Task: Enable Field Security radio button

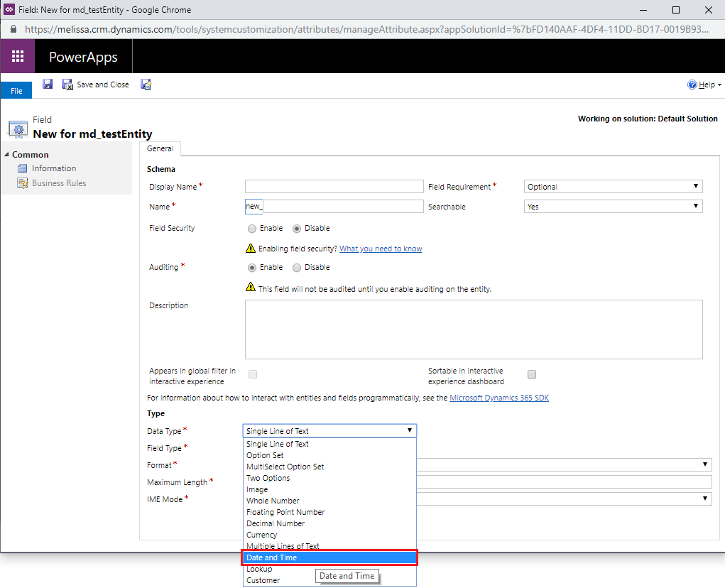Action: [252, 229]
